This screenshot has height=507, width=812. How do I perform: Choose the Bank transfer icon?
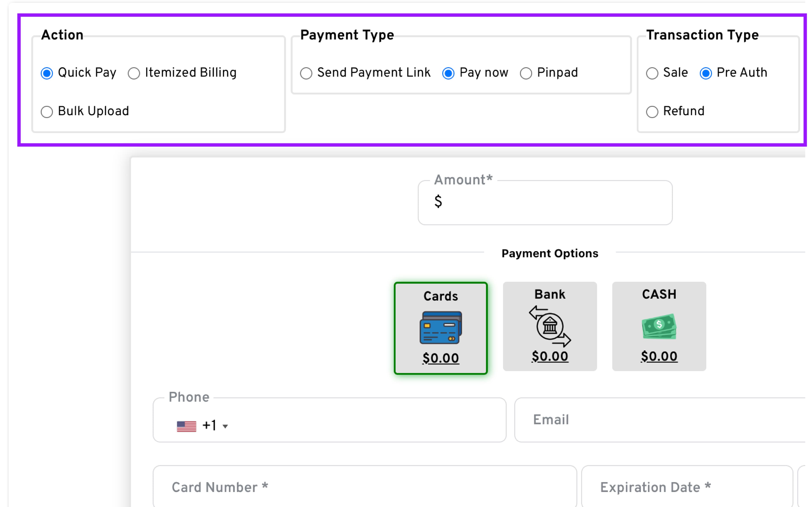tap(550, 326)
